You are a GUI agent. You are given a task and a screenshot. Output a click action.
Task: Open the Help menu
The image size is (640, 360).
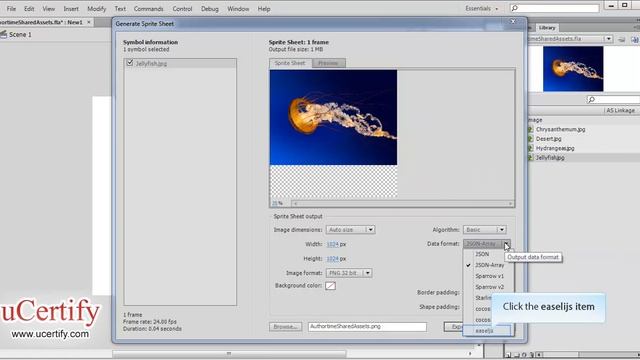(x=264, y=9)
